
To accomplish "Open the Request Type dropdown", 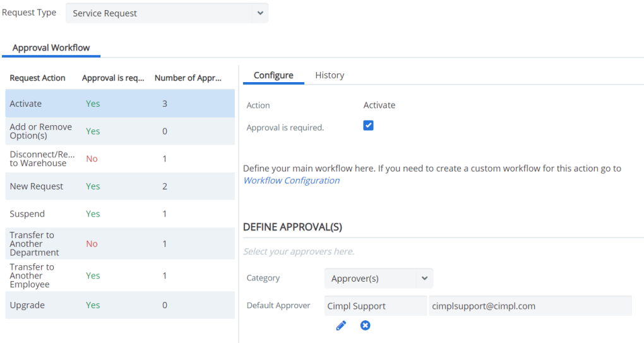I will tap(167, 13).
